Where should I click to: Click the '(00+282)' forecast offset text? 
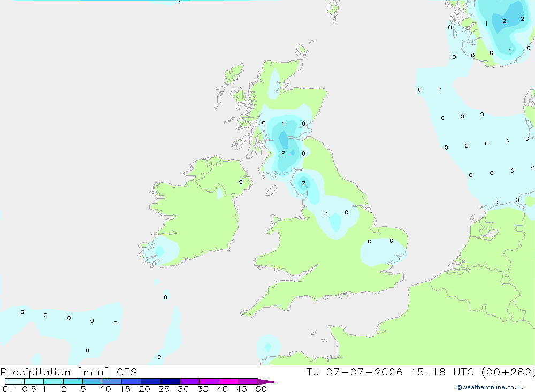[x=508, y=372]
